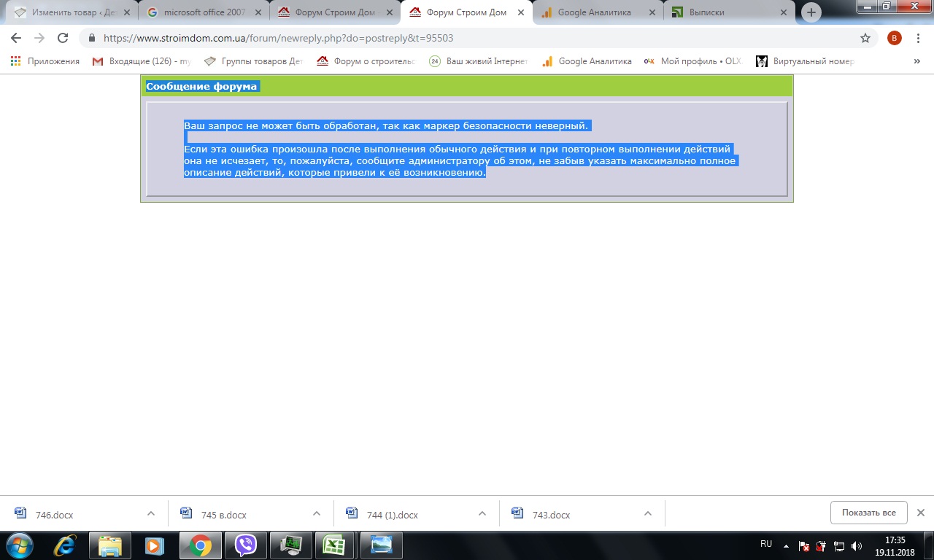This screenshot has width=934, height=560.
Task: Expand options for 745 в.docx download
Action: tap(317, 513)
